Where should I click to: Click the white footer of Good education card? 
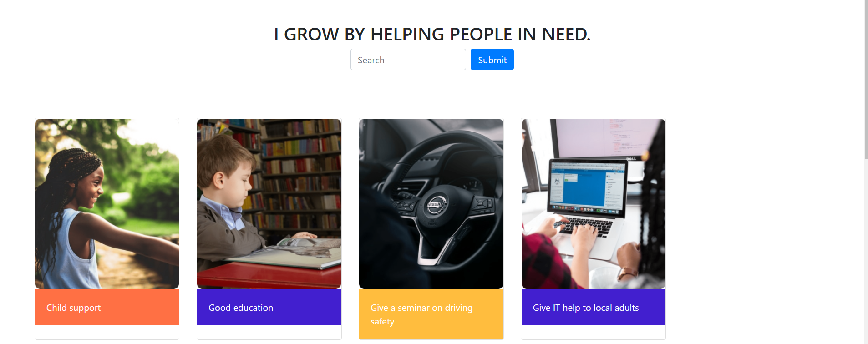pos(269,332)
